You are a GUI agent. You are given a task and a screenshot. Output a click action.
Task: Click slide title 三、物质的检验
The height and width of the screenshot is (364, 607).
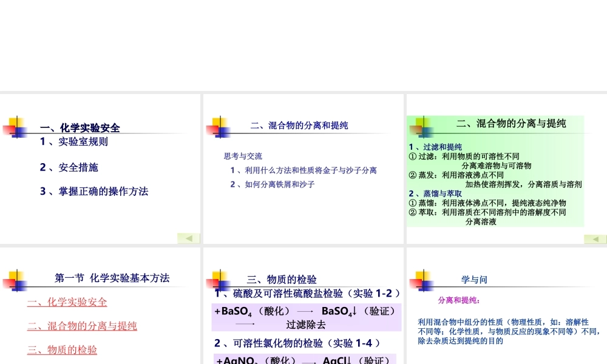click(282, 279)
